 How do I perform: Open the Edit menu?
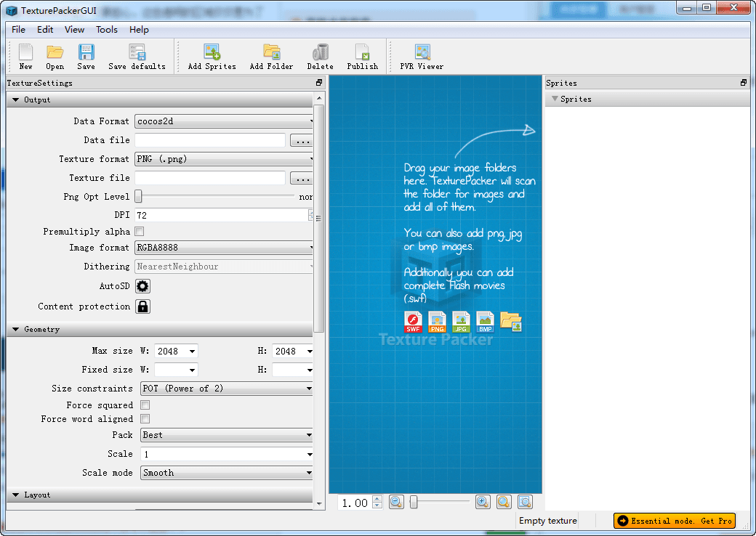tap(45, 30)
